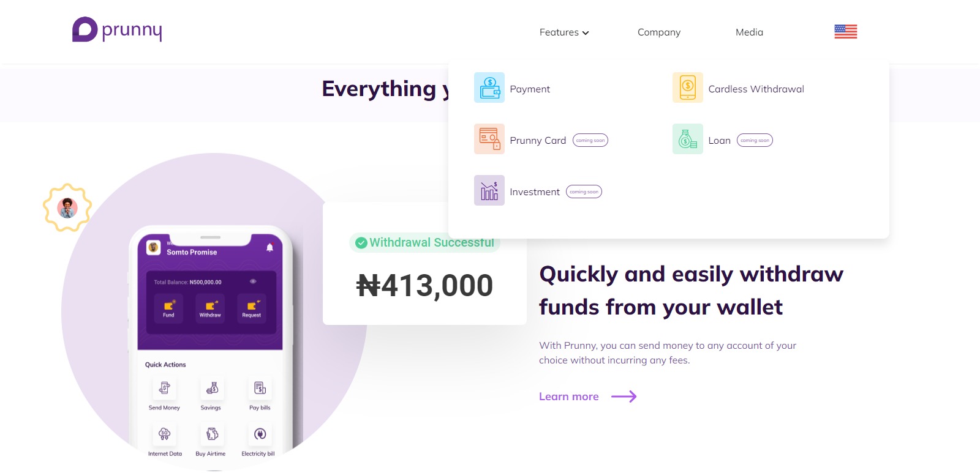Click the arrow beside Learn more
The width and height of the screenshot is (980, 473).
[x=624, y=397]
